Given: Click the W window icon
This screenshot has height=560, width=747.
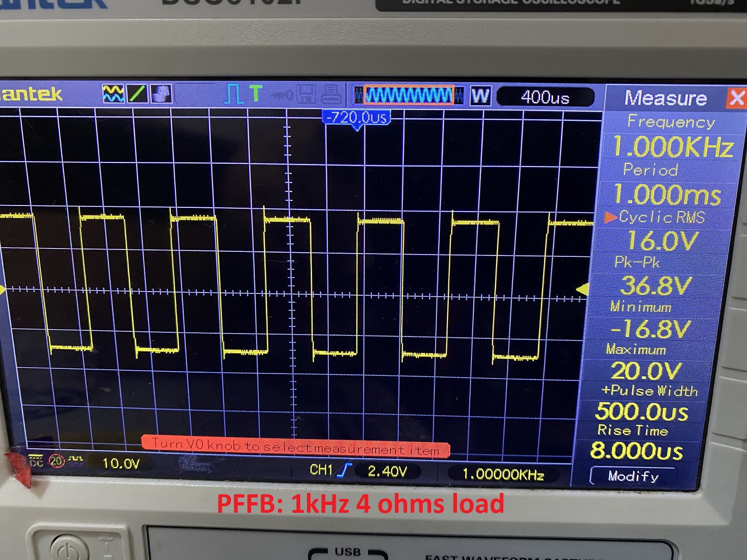Looking at the screenshot, I should pos(480,96).
